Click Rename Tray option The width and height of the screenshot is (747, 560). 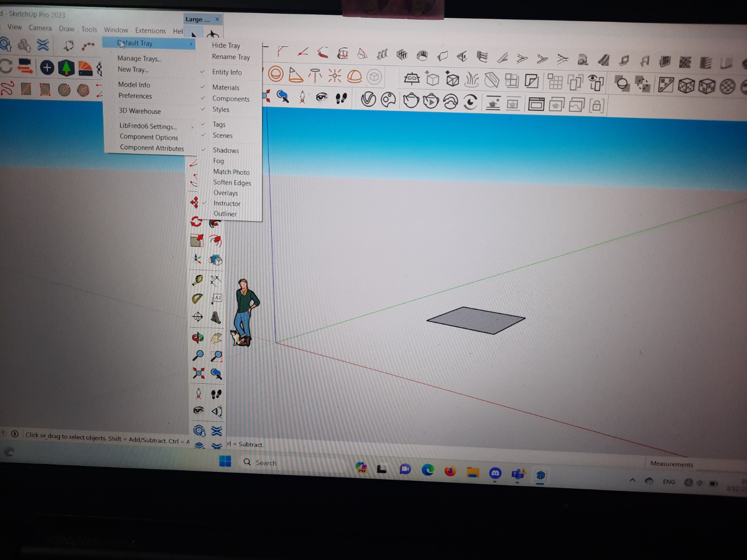coord(231,57)
